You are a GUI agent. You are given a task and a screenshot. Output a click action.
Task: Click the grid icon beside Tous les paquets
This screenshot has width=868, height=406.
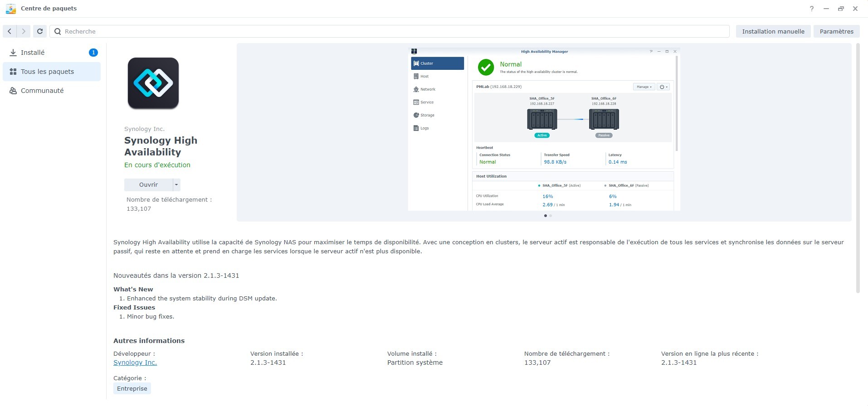[13, 72]
